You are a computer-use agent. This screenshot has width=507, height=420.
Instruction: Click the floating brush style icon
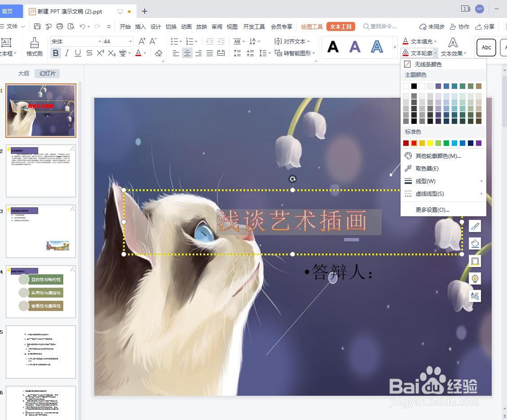pos(475,226)
